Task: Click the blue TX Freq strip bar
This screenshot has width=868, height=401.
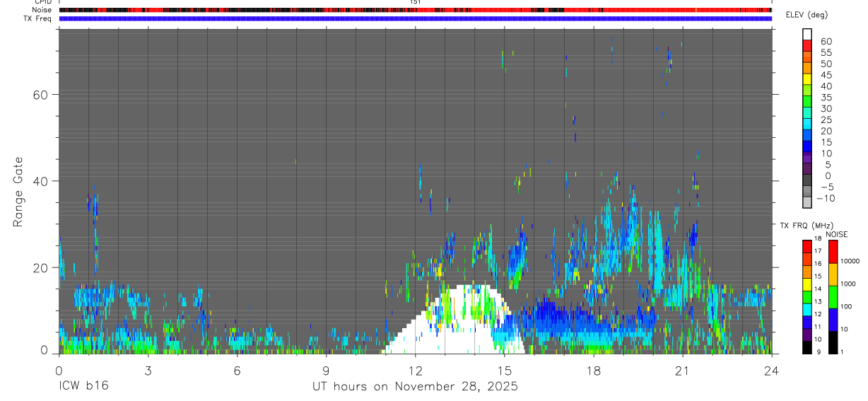Action: [x=416, y=18]
